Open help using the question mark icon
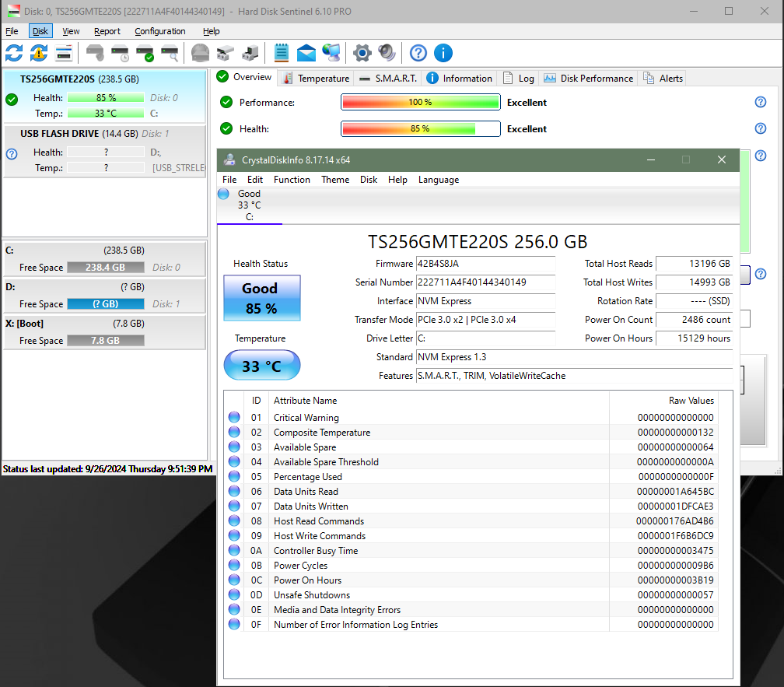The height and width of the screenshot is (687, 784). point(418,53)
